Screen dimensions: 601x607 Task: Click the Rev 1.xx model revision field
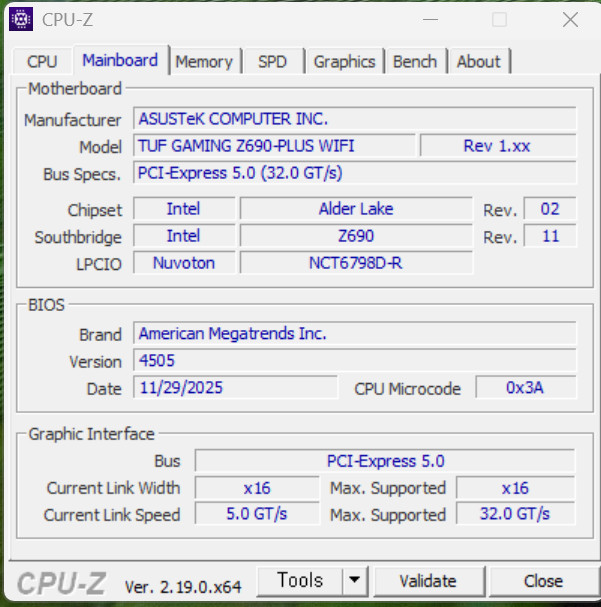point(498,146)
